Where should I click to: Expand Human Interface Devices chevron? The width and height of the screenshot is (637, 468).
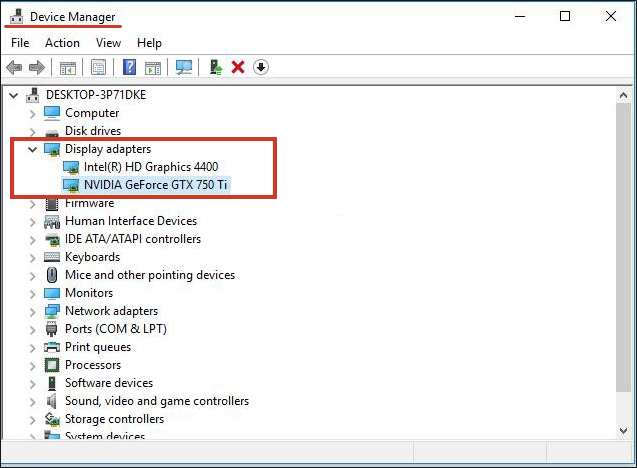point(33,222)
